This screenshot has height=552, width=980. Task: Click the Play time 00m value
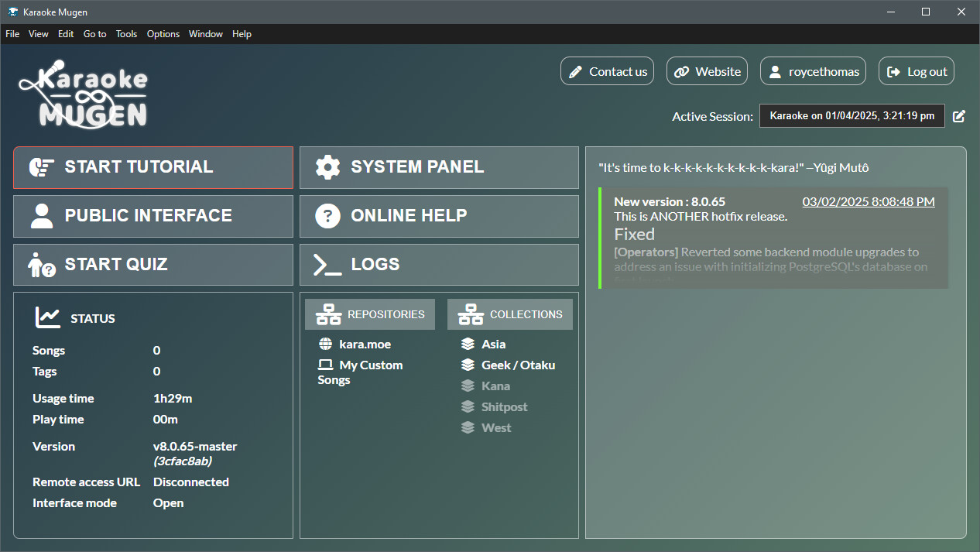click(x=166, y=419)
